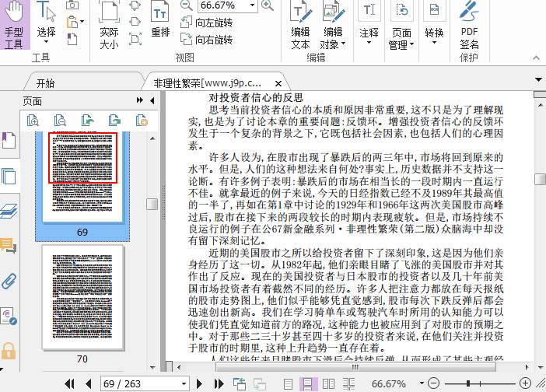The height and width of the screenshot is (392, 546).
Task: Click the bookmark page icon in Tools group
Action: coord(72,40)
